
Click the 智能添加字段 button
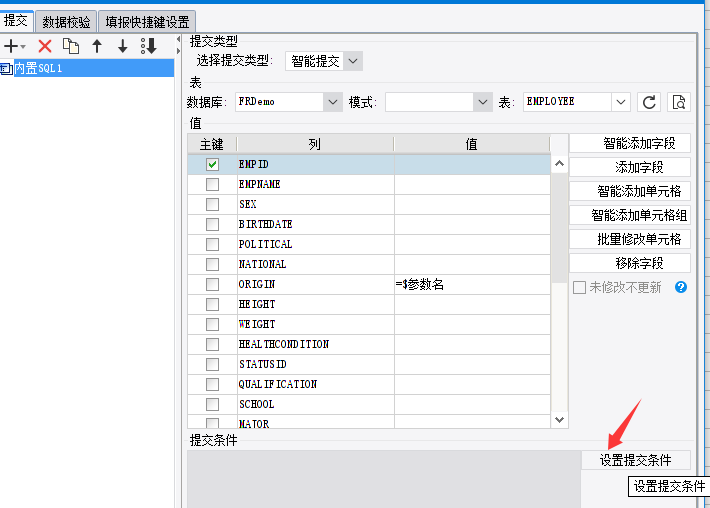pos(630,144)
